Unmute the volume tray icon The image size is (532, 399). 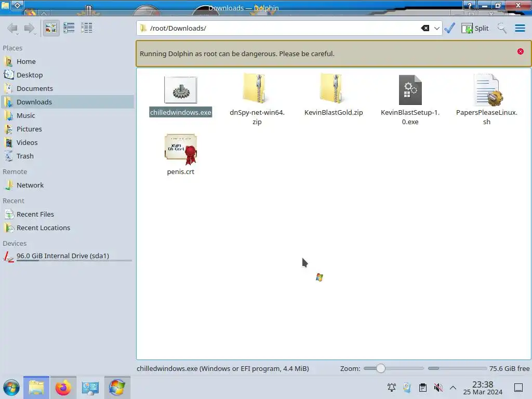[438, 388]
